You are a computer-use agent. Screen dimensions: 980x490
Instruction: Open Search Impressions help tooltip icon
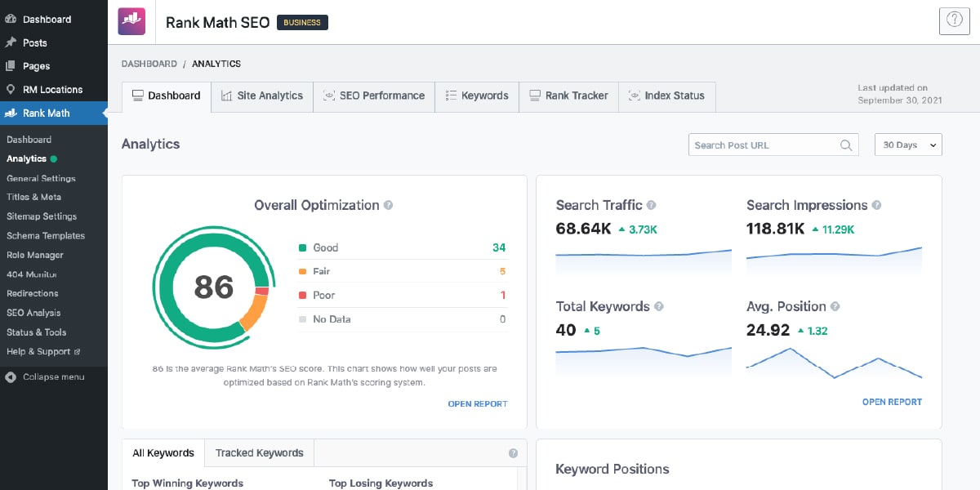tap(876, 206)
